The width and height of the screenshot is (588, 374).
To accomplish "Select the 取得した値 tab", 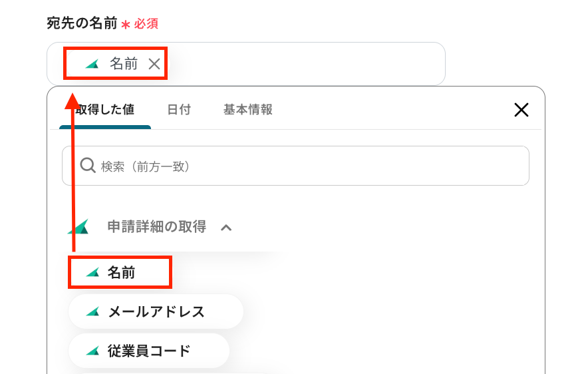I will (105, 110).
